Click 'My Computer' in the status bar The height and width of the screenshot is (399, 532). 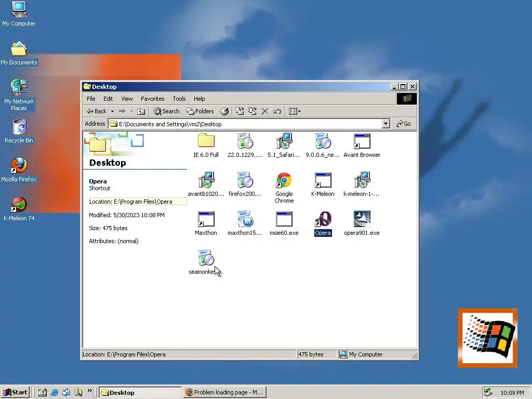coord(365,354)
